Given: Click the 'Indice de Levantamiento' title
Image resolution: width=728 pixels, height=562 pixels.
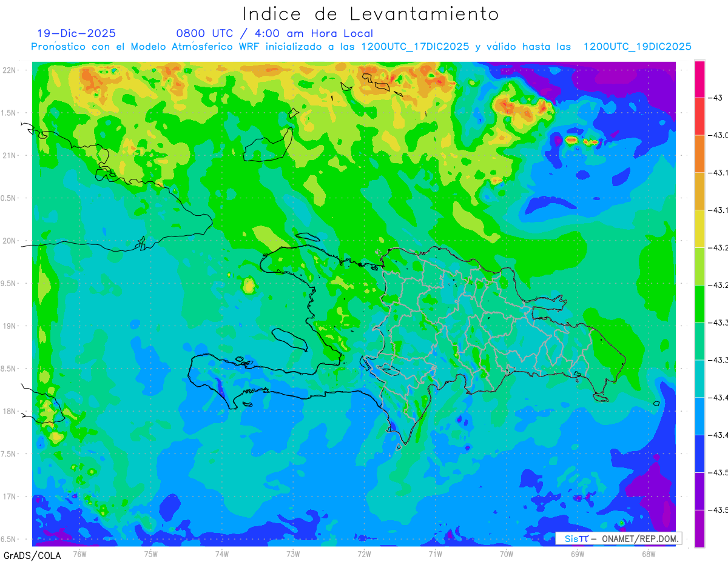Looking at the screenshot, I should 371,14.
